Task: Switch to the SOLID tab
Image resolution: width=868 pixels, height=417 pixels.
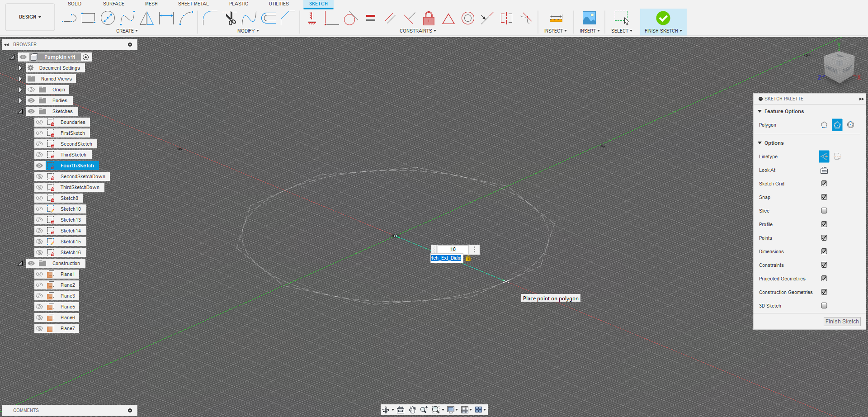Action: [75, 4]
